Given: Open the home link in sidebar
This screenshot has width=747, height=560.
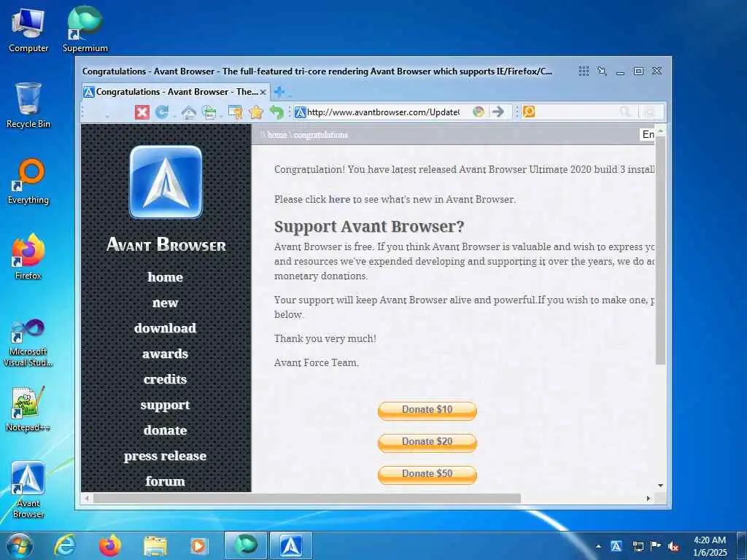Looking at the screenshot, I should coord(165,277).
